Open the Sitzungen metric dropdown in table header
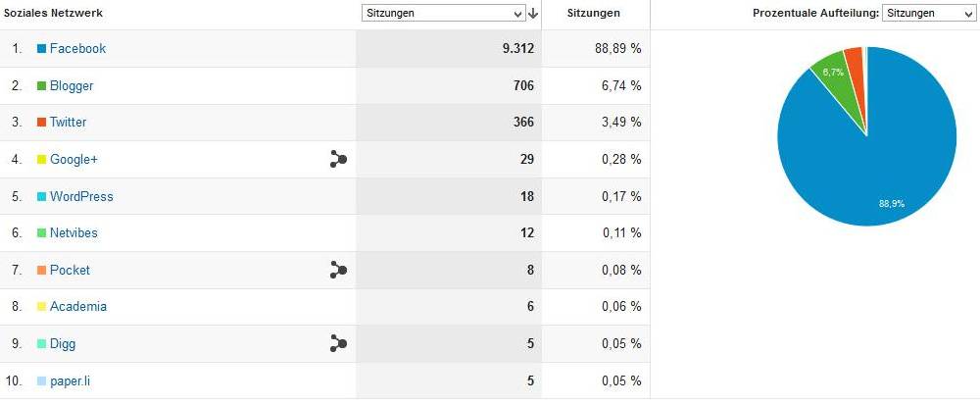 (x=443, y=14)
